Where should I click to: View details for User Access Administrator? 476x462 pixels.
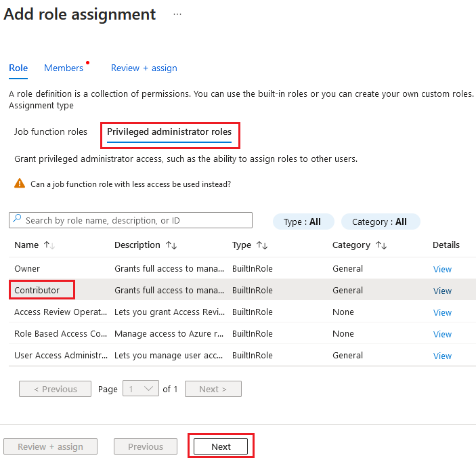442,356
